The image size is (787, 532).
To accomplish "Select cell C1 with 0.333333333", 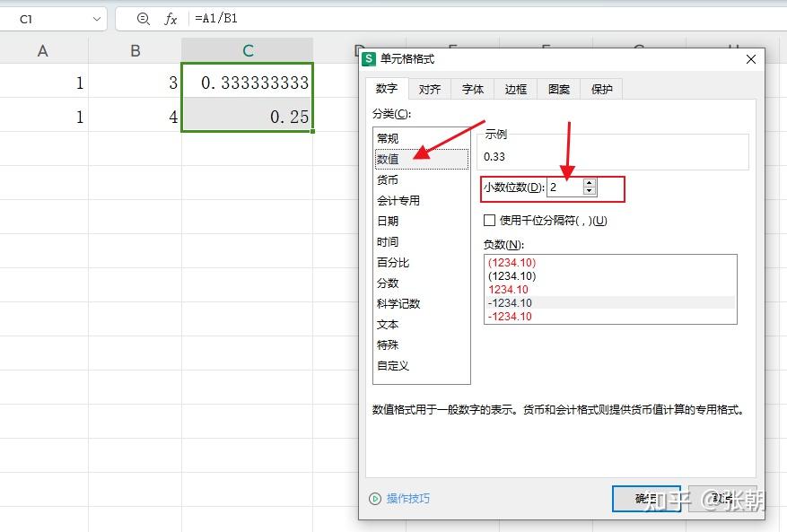I will [248, 82].
